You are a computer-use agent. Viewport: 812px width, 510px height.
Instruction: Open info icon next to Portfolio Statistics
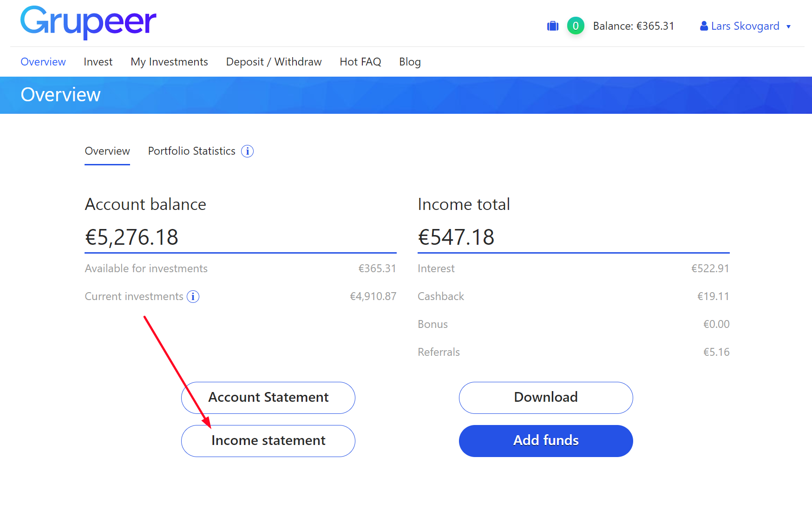tap(247, 151)
